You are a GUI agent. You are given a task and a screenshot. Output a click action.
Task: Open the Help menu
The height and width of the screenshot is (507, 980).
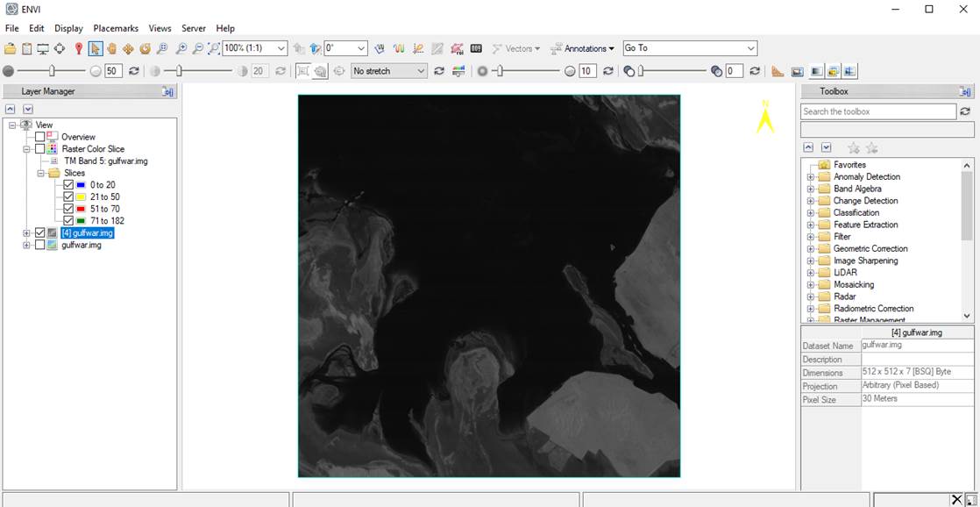click(225, 28)
